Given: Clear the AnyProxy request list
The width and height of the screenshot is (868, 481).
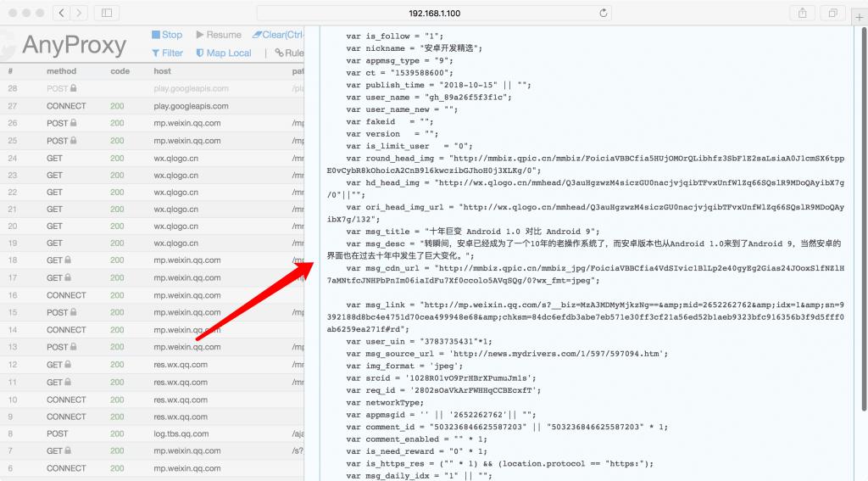Looking at the screenshot, I should 278,34.
